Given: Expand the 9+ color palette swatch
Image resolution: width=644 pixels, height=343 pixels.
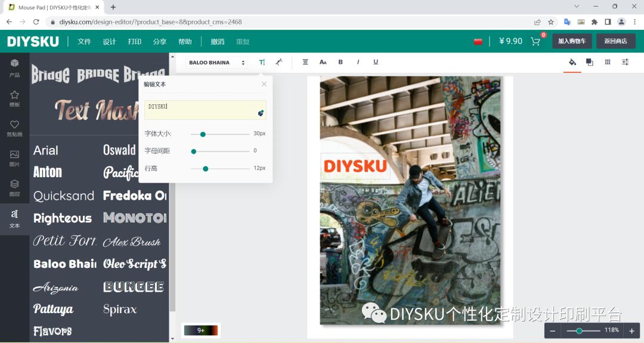Looking at the screenshot, I should (201, 330).
